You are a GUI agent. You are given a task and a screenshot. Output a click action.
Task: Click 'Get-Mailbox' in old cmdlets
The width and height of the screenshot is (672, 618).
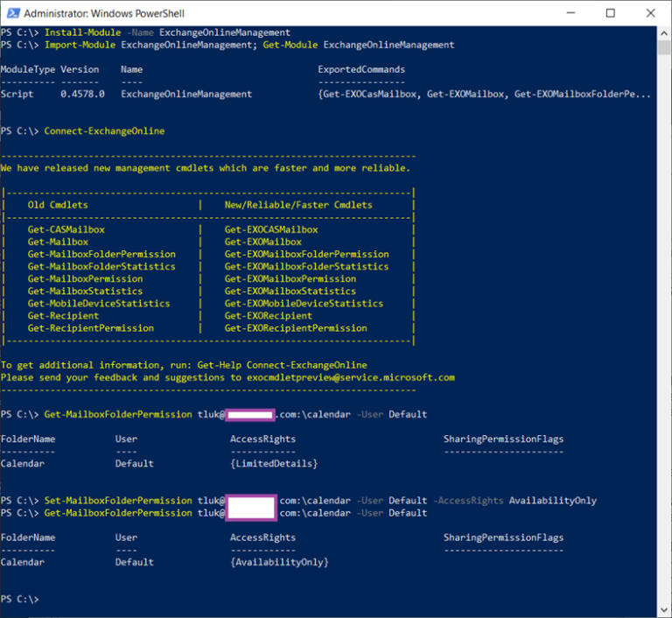tap(58, 242)
